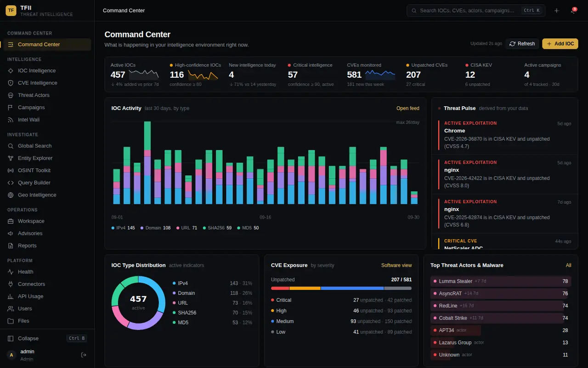Click the Connectors plug icon
The image size is (588, 368).
click(11, 284)
